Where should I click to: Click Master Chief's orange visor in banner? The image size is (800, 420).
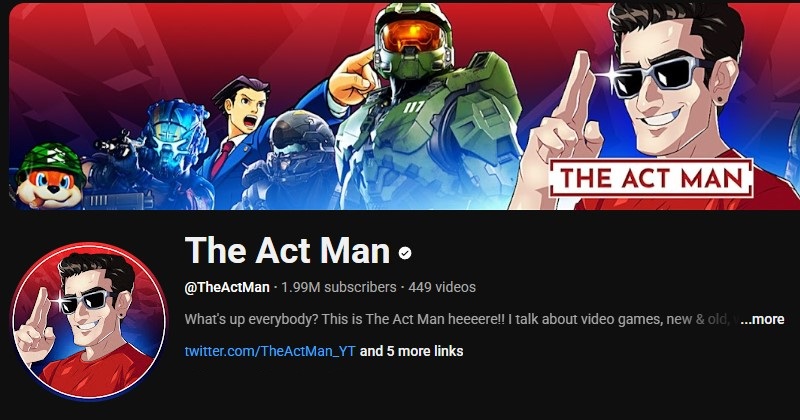413,36
